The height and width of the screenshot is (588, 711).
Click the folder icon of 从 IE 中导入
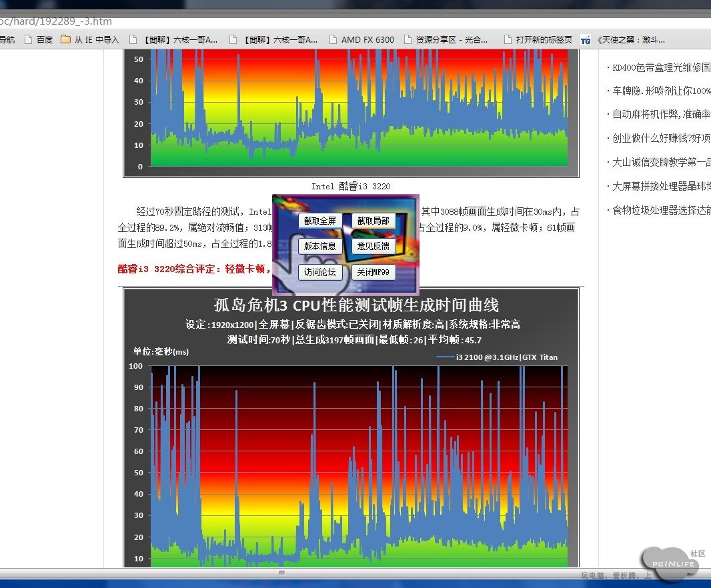tap(66, 39)
